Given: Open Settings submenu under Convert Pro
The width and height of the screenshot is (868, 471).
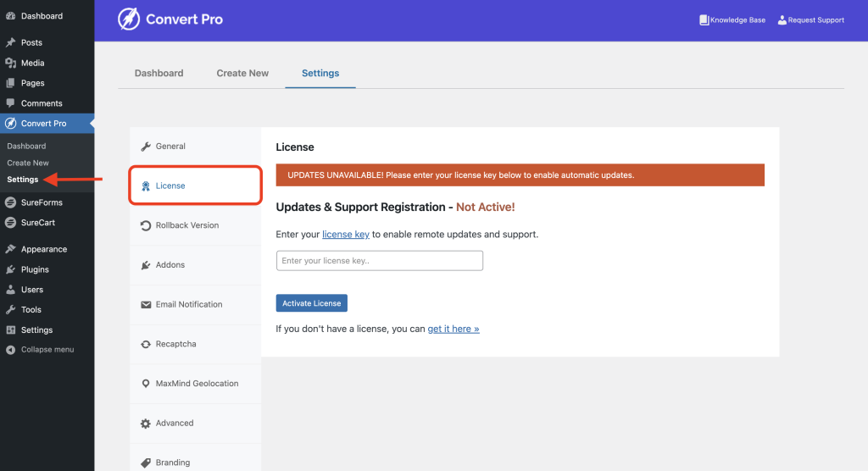Looking at the screenshot, I should pyautogui.click(x=23, y=180).
